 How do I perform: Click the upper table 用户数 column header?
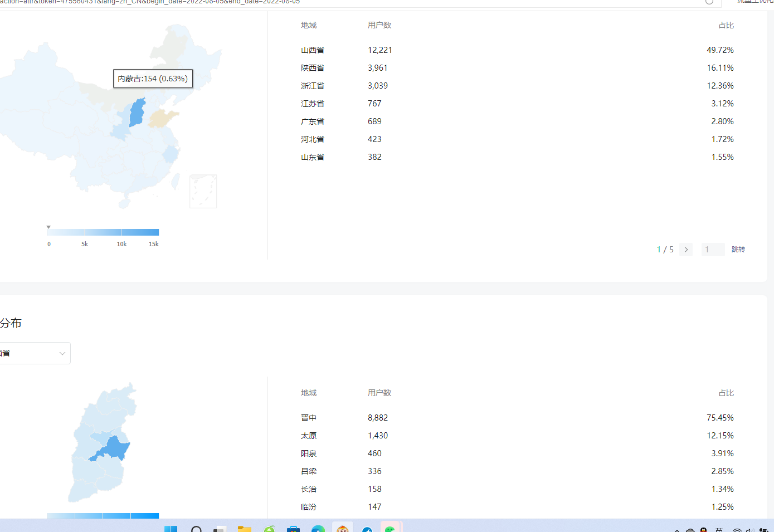point(379,25)
